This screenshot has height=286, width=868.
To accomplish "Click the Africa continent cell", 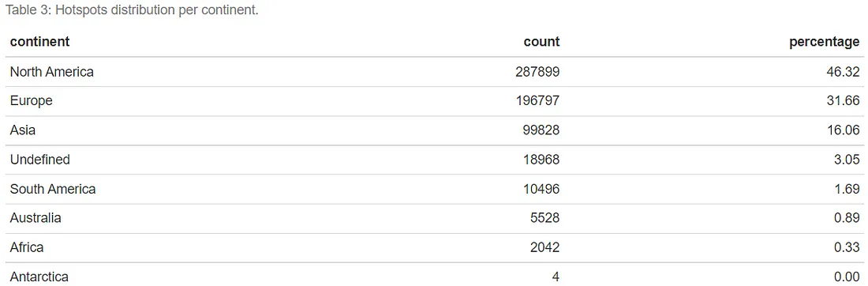I will tap(27, 247).
